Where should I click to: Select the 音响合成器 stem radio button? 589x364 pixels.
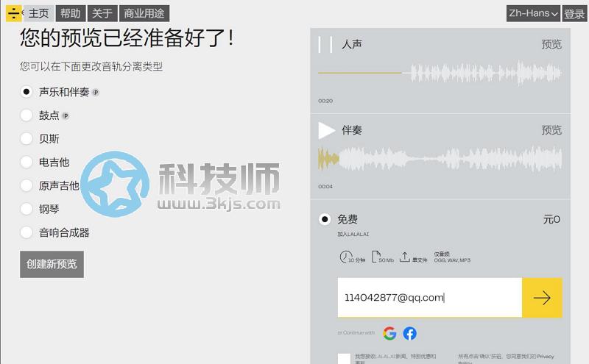[27, 232]
